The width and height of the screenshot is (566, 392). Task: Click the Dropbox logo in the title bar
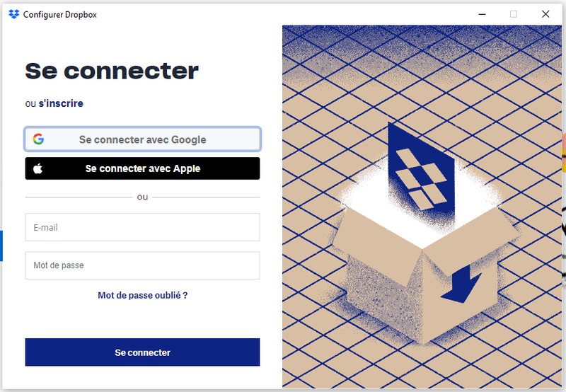coord(14,14)
